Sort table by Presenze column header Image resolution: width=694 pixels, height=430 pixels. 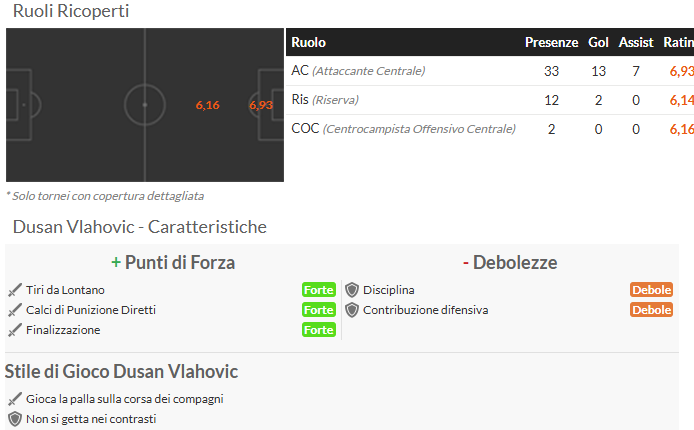[x=551, y=42]
